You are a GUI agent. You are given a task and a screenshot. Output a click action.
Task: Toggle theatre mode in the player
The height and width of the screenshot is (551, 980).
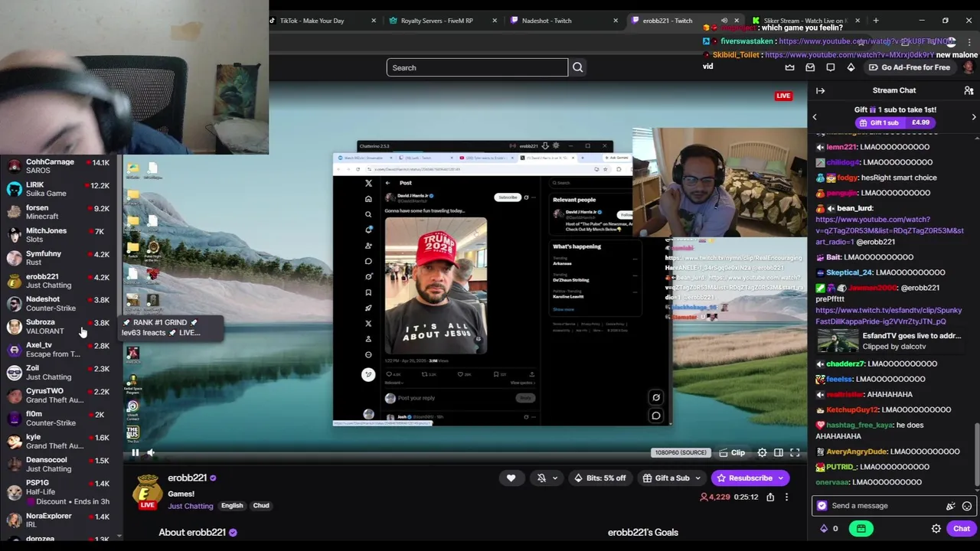pyautogui.click(x=779, y=452)
